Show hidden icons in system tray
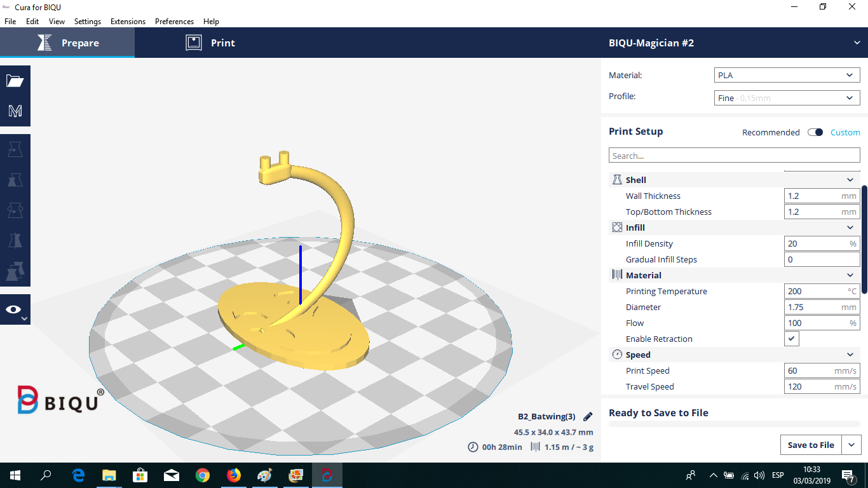The width and height of the screenshot is (868, 488). pos(713,475)
